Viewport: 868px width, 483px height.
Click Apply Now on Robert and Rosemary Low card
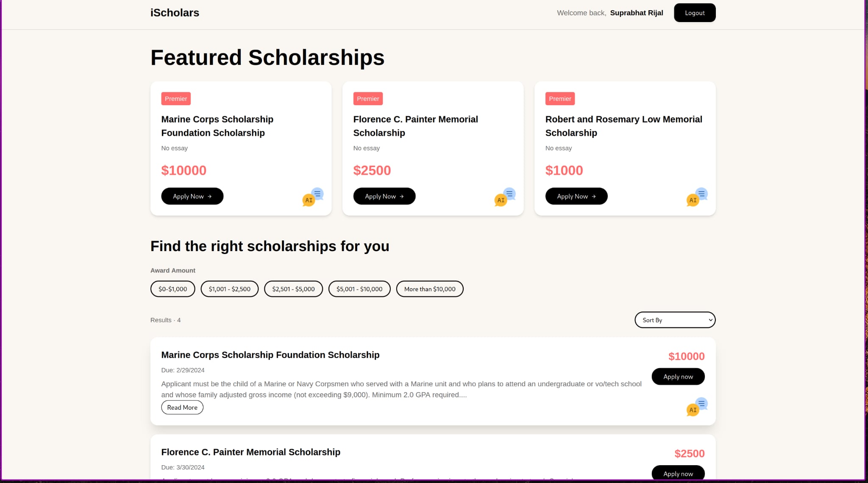coord(576,196)
